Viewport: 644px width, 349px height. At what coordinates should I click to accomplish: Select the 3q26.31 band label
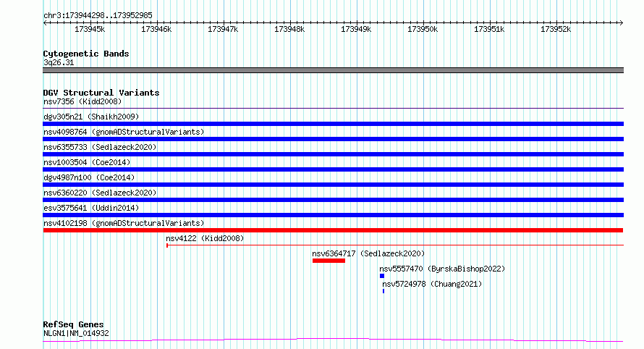59,62
